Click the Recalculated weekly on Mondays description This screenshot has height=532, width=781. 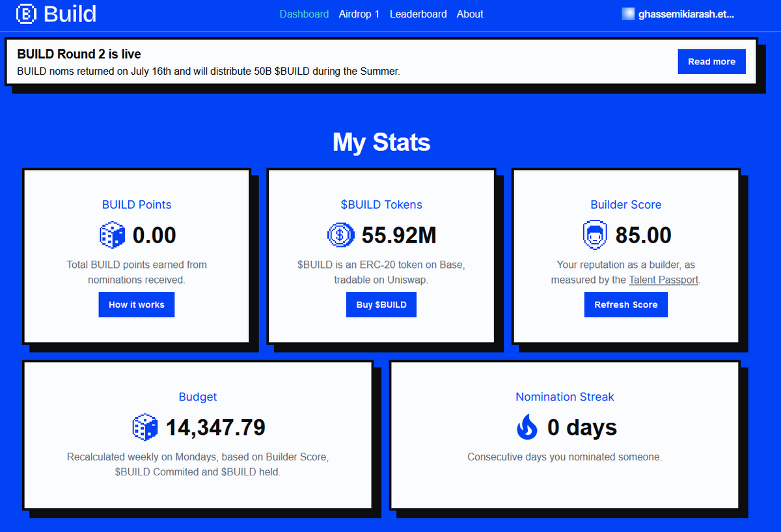pyautogui.click(x=198, y=464)
